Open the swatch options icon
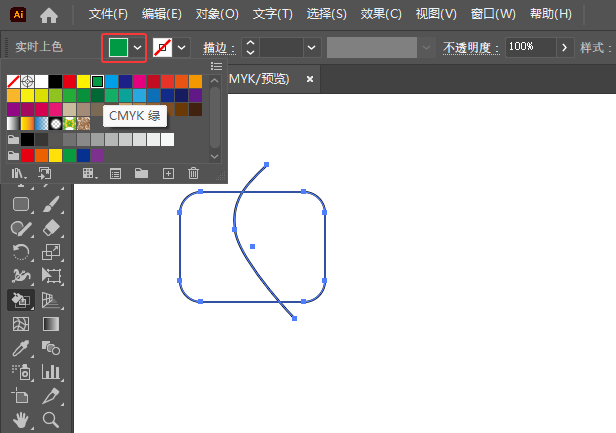616x433 pixels. [x=116, y=173]
